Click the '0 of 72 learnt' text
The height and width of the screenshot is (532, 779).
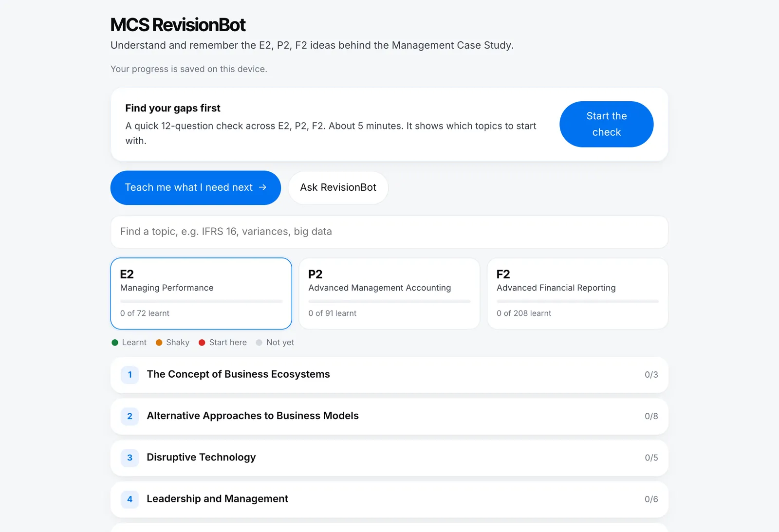click(x=145, y=313)
